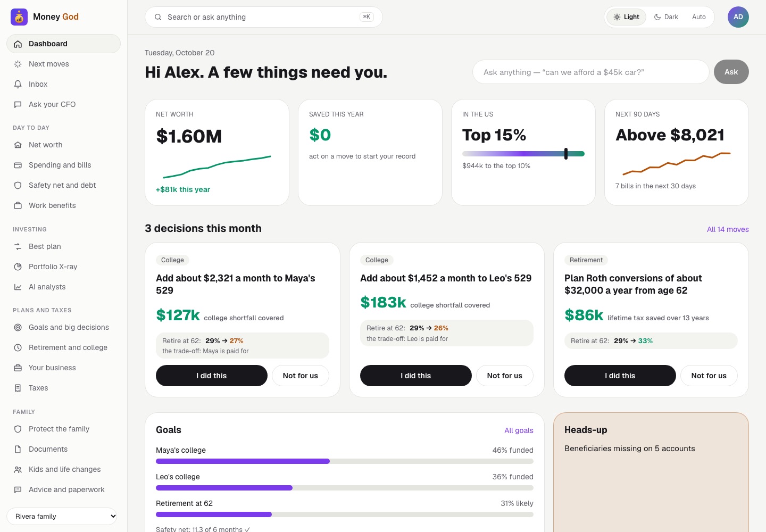Open the All 14 moves link
766x532 pixels.
728,229
